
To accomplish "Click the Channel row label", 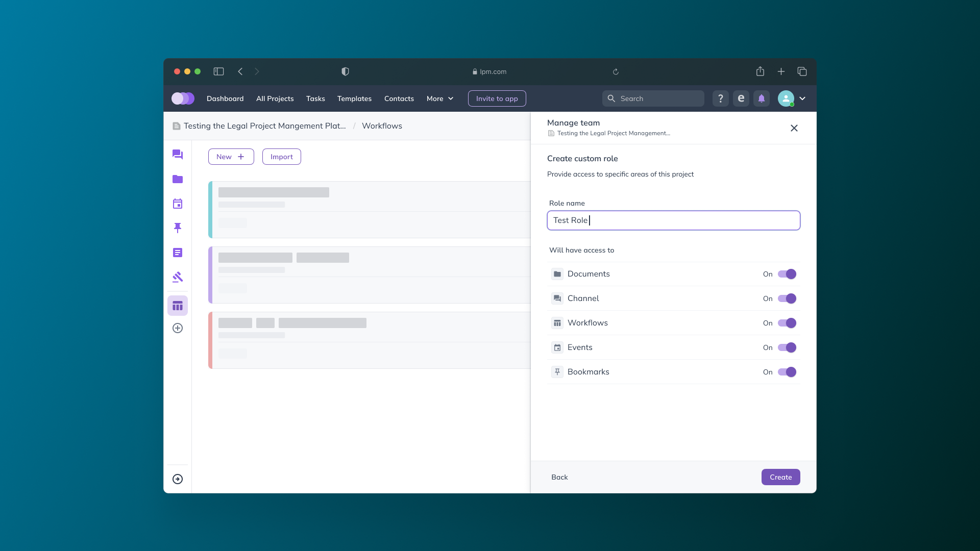I will (583, 298).
